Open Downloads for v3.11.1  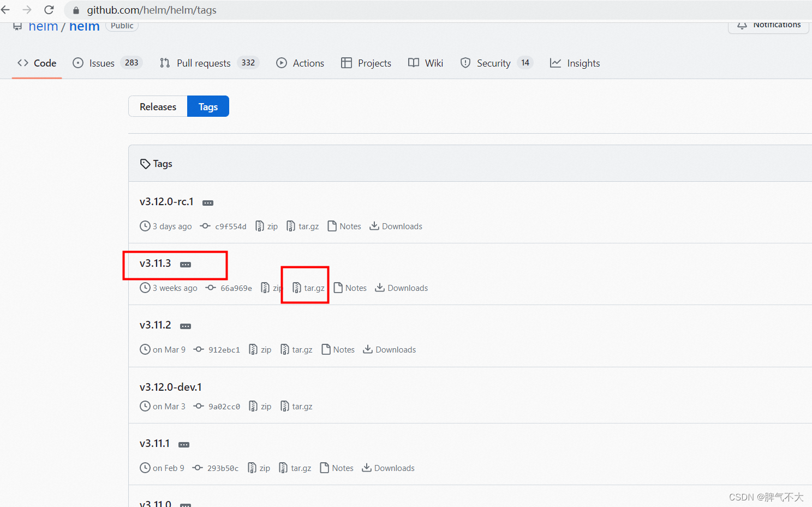click(x=389, y=468)
